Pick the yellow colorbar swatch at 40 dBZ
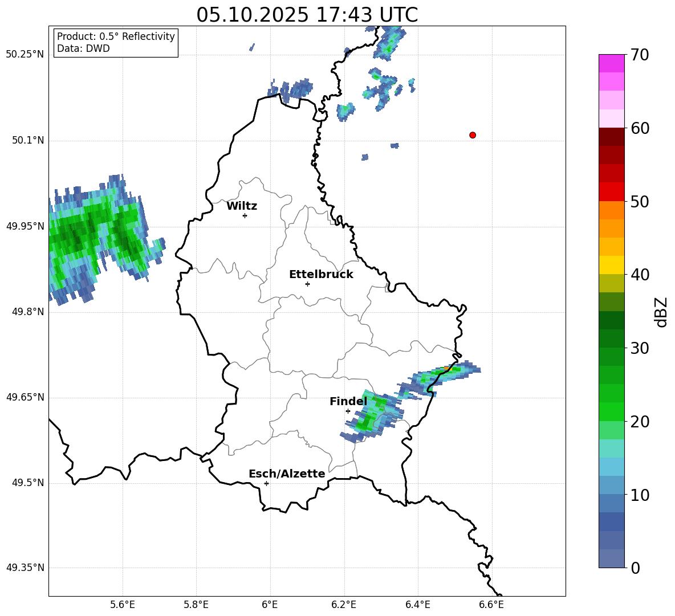Screen dimensions: 675x616 coord(611,265)
